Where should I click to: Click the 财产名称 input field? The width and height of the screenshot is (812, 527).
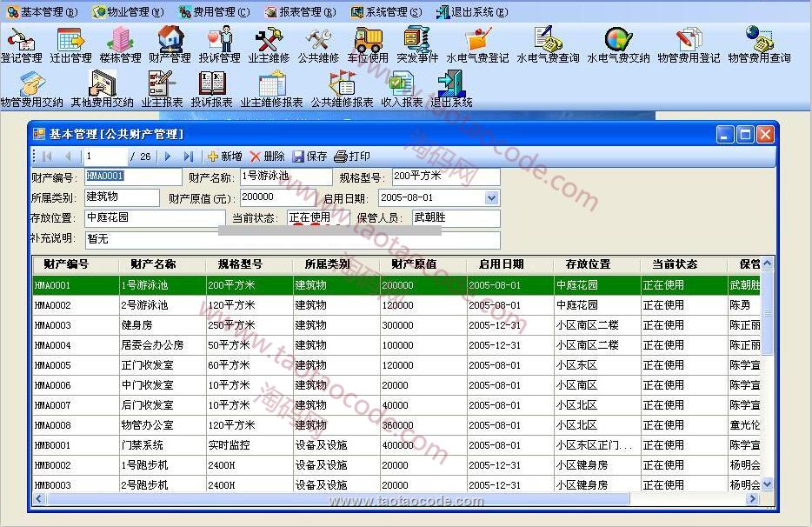pyautogui.click(x=285, y=177)
